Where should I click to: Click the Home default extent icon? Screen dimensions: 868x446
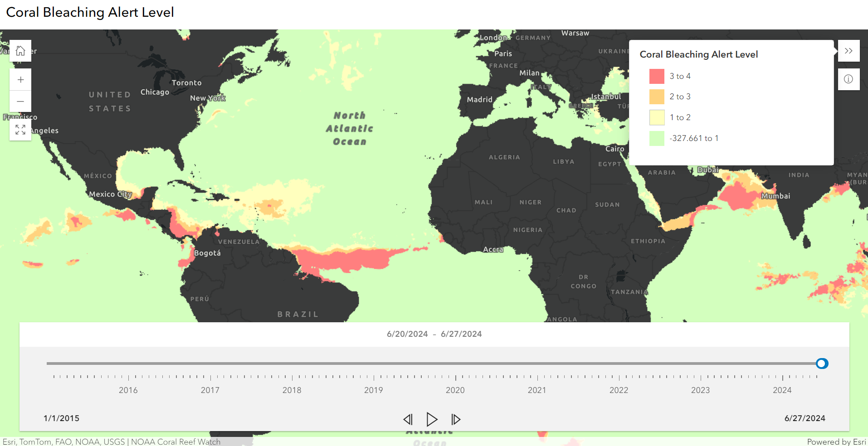point(20,51)
